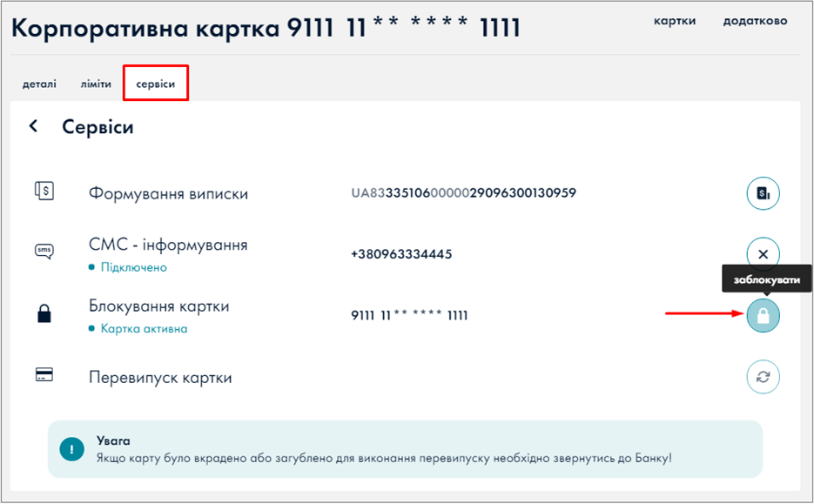Go back using the chevron beside Сервіси
The image size is (814, 504).
[34, 126]
